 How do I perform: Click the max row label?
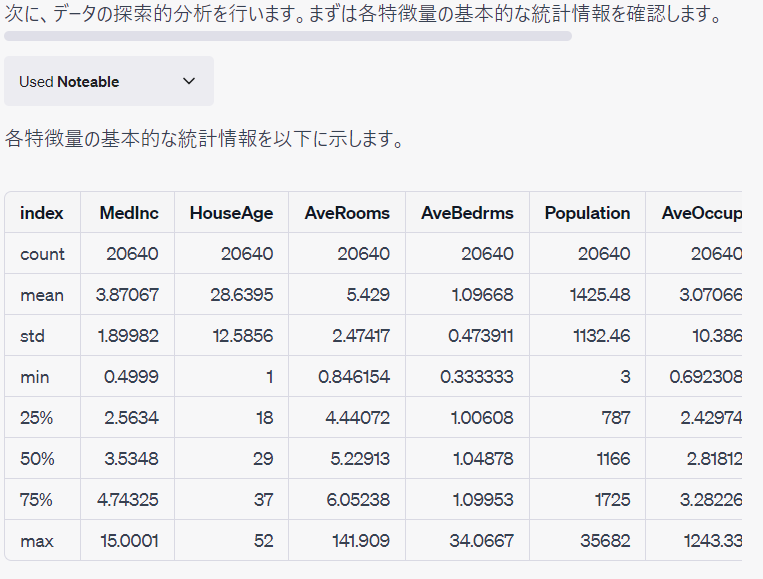click(x=37, y=541)
